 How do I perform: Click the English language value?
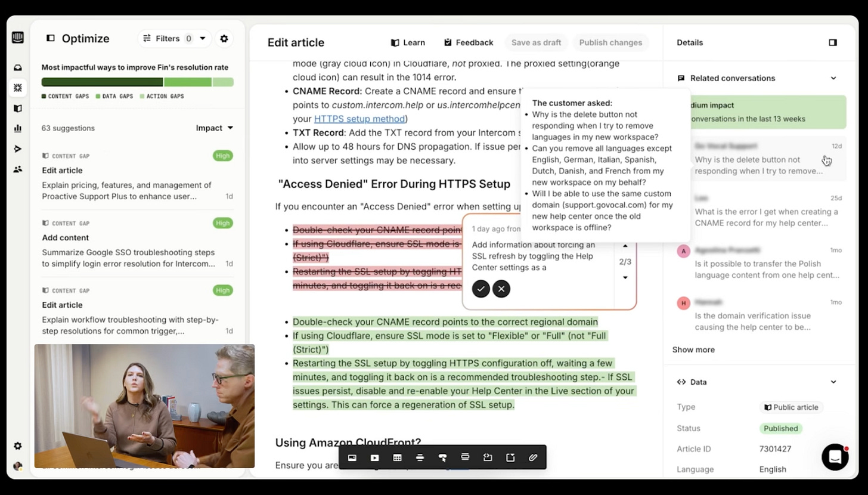(773, 469)
